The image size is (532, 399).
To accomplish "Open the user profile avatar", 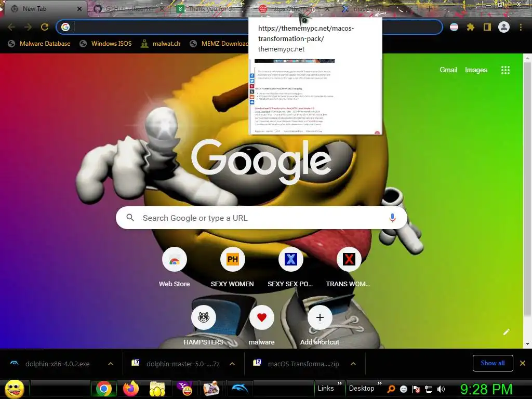I will pyautogui.click(x=504, y=27).
